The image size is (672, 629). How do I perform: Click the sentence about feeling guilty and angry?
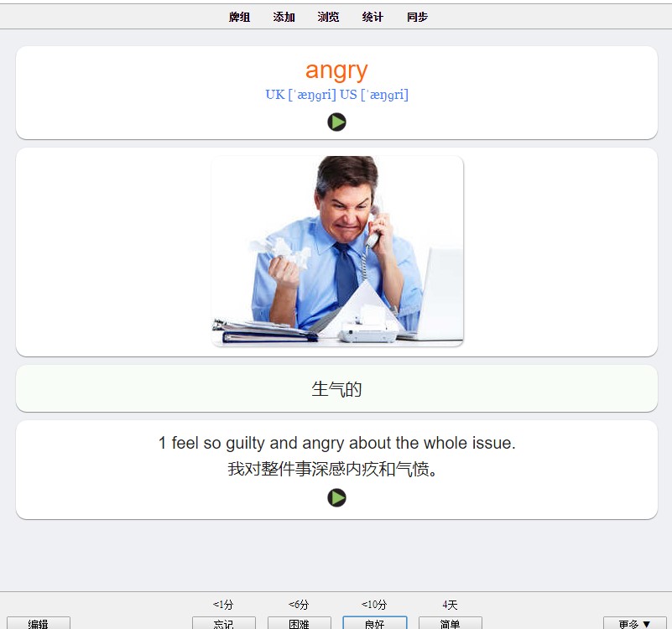click(337, 443)
